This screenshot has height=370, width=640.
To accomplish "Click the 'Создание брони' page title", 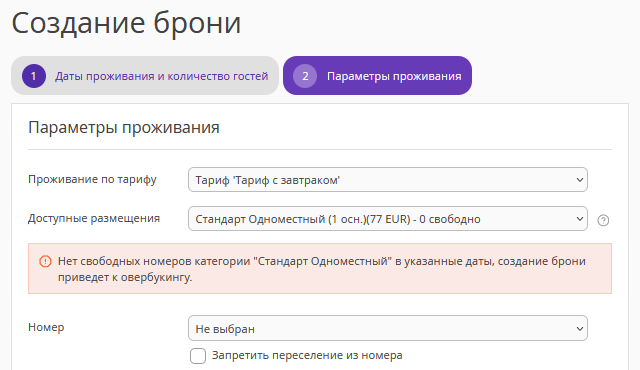I will coord(126,23).
